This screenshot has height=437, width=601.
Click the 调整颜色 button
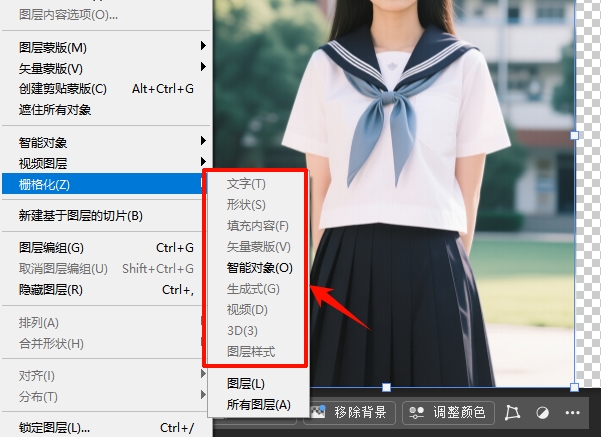(x=448, y=412)
